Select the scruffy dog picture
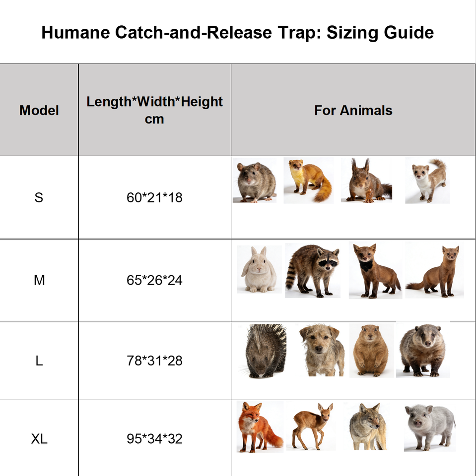 tap(321, 350)
